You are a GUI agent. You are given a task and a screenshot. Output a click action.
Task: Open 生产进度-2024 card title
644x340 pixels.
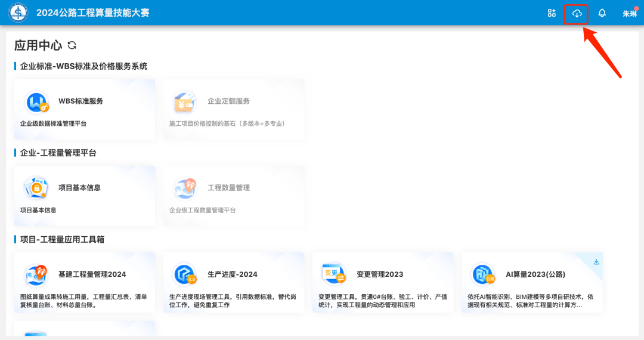[x=232, y=274]
